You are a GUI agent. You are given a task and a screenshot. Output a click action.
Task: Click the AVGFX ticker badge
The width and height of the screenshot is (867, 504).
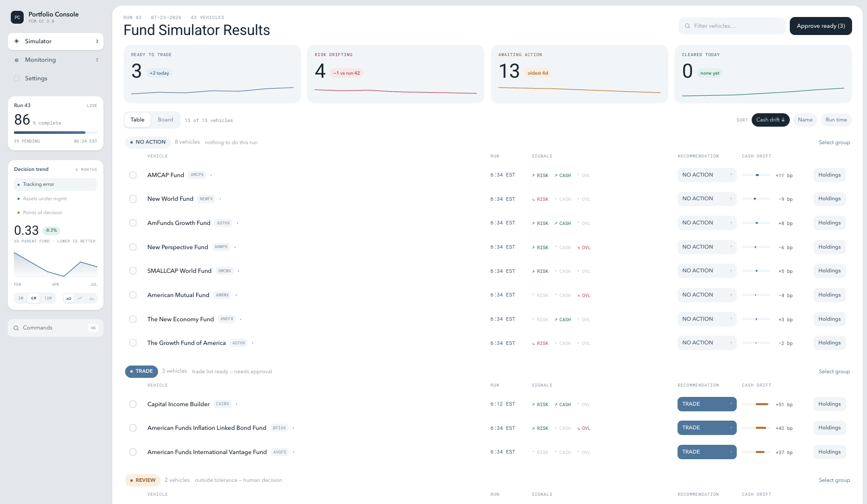[x=280, y=452]
